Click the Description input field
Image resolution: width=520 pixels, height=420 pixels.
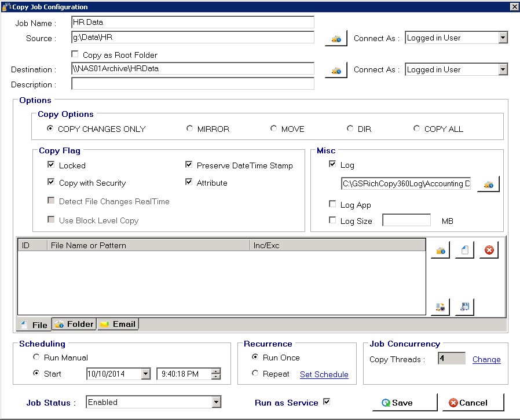point(192,84)
